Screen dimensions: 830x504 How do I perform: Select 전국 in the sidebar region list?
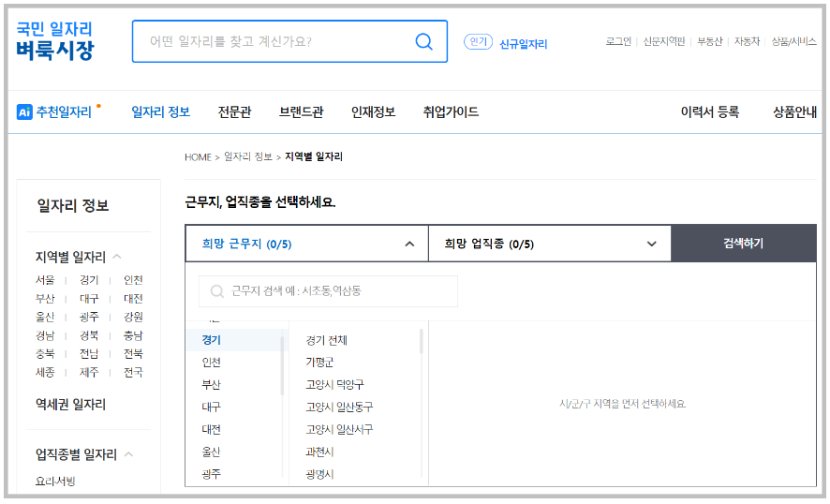[133, 372]
